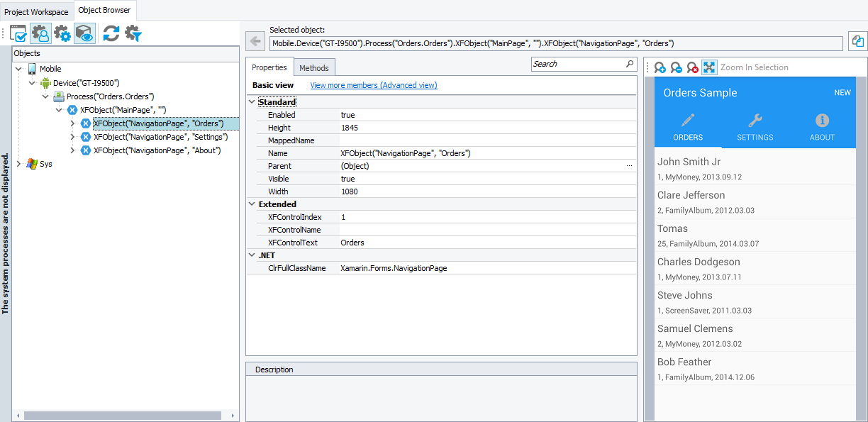Toggle the cube-with-eye object highlighting button

tap(84, 33)
